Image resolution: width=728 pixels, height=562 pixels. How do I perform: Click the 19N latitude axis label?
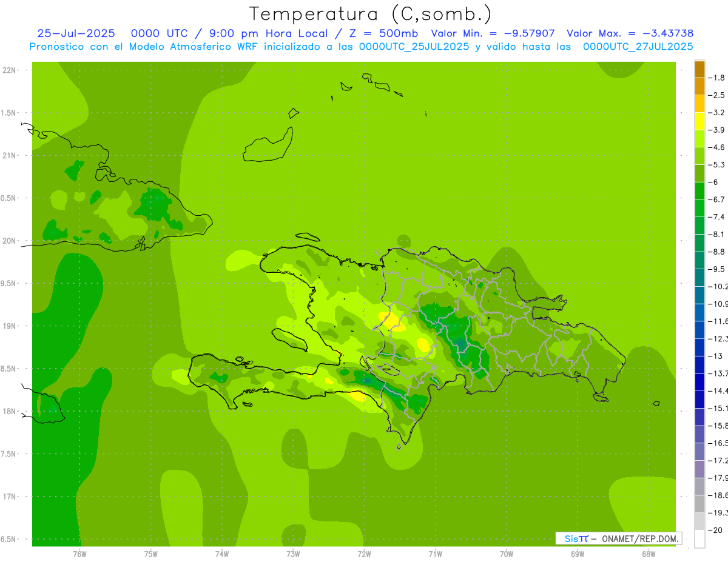pyautogui.click(x=8, y=326)
